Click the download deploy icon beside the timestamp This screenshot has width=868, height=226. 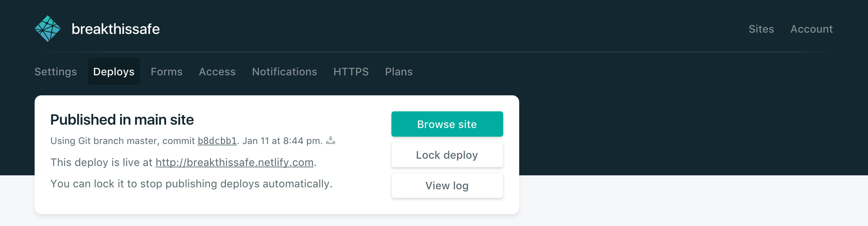330,140
